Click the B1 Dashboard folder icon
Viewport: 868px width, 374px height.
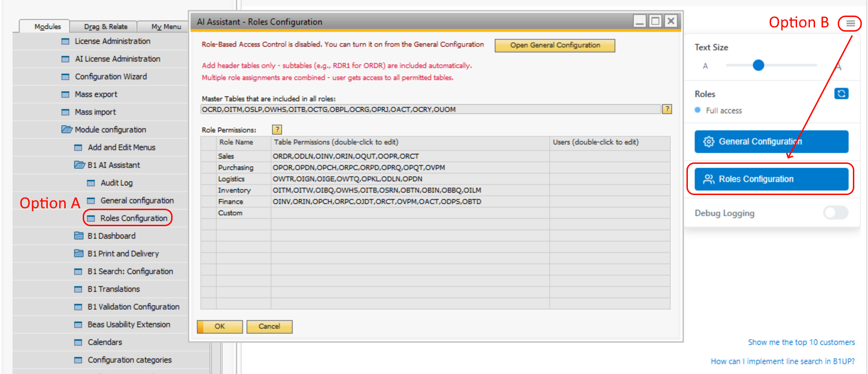(x=78, y=236)
